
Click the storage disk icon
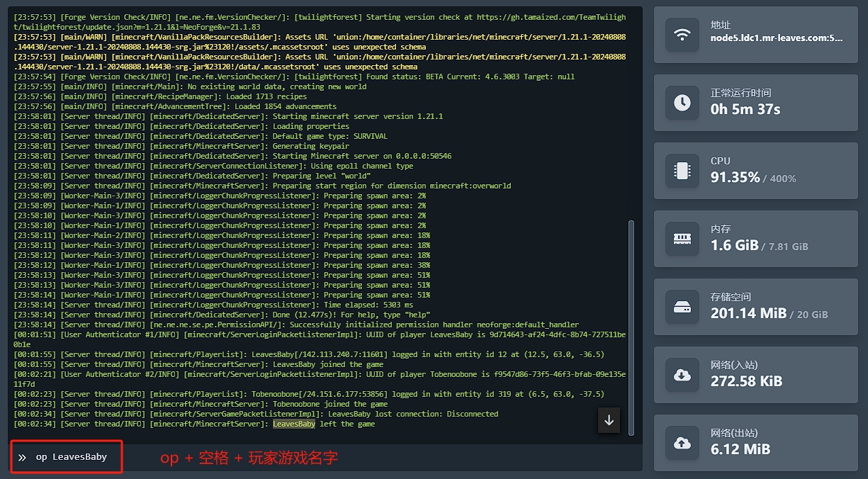tap(682, 307)
